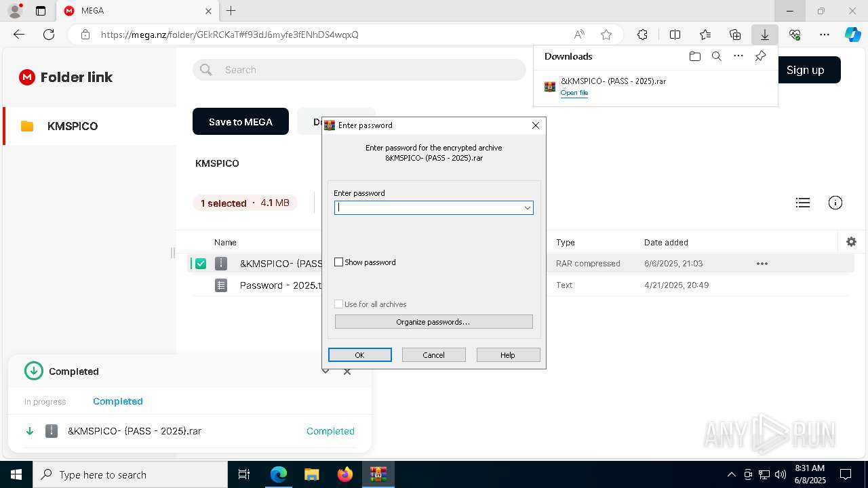This screenshot has width=868, height=488.
Task: Expand the password history dropdown arrow
Action: point(527,208)
